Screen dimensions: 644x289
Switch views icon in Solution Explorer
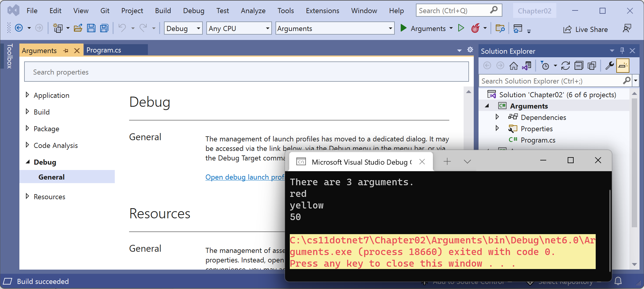pos(527,66)
